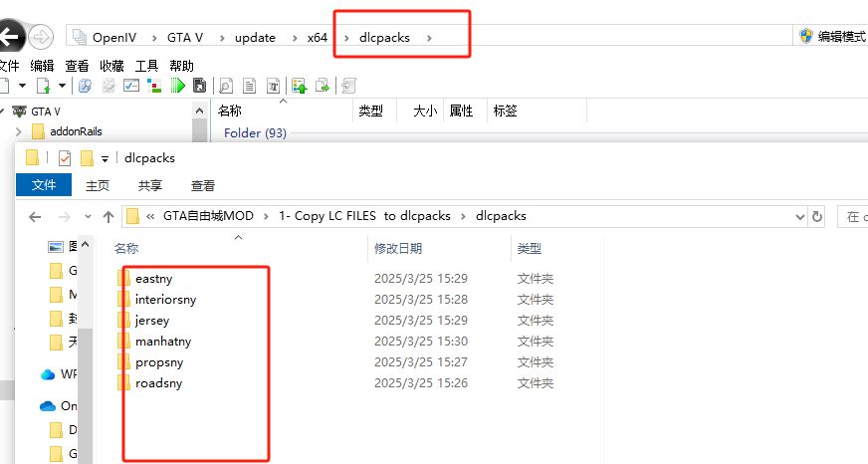Click GTA自由城MOD in Explorer address bar
Screen dimensions: 868x464
(x=208, y=216)
